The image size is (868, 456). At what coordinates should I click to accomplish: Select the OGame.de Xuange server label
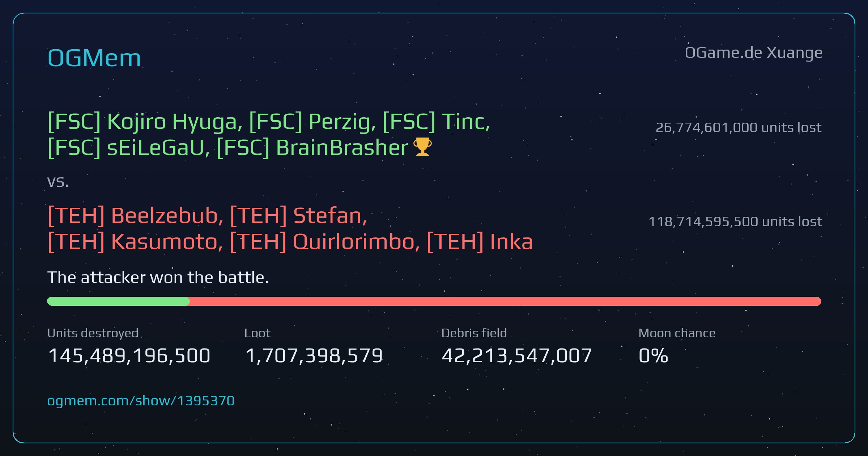[x=753, y=53]
